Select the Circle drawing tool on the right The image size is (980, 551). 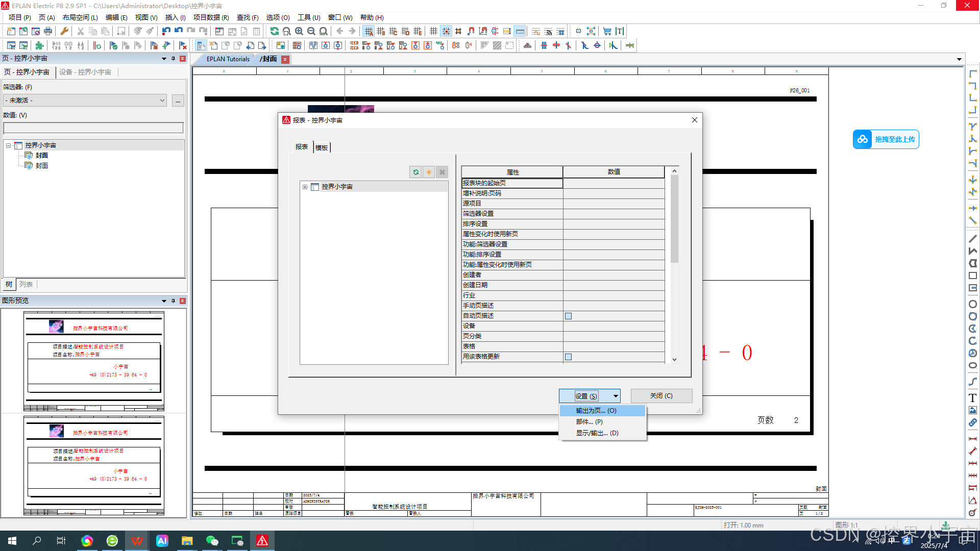[x=973, y=304]
